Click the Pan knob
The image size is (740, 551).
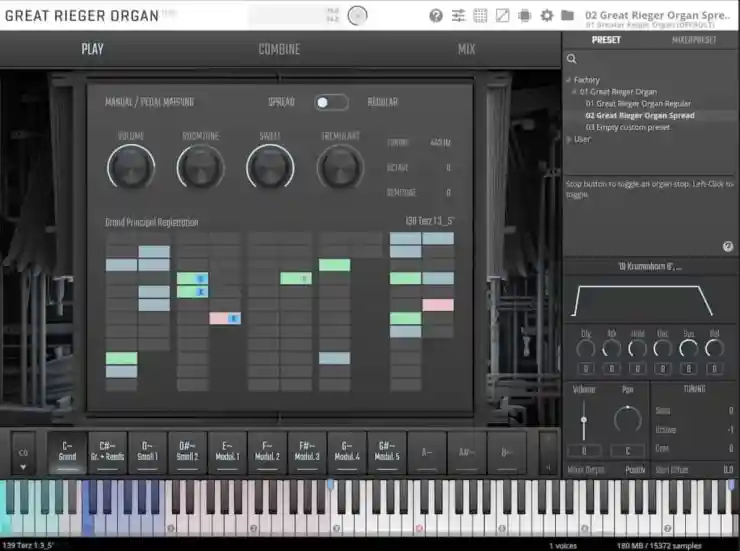tap(628, 419)
